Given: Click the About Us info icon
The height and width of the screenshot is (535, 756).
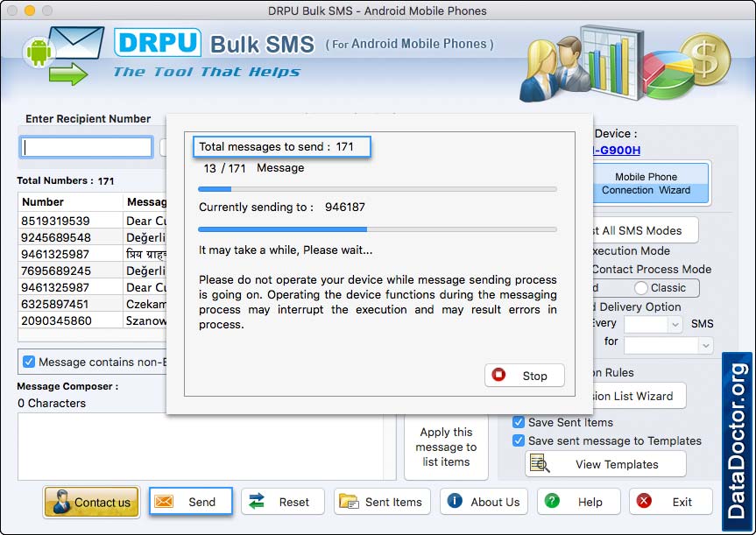Looking at the screenshot, I should [455, 501].
